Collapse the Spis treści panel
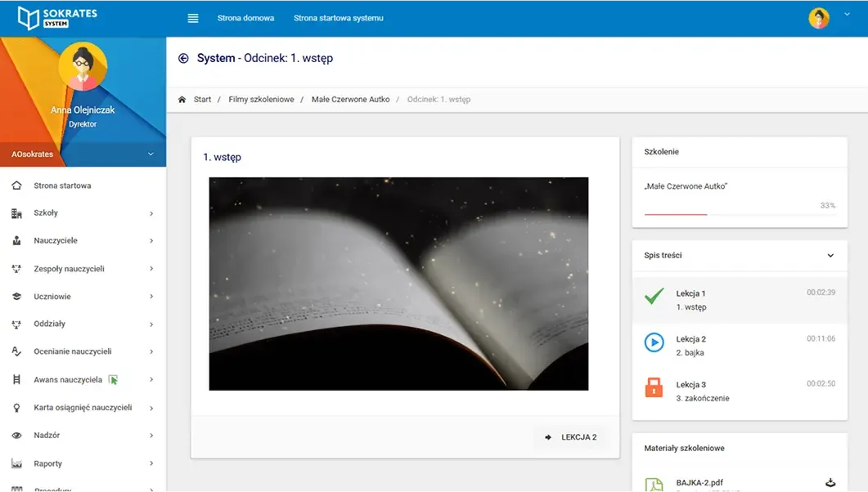 [x=830, y=256]
